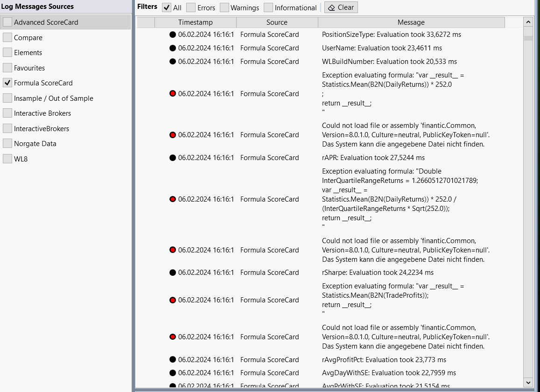
Task: Check the WL8 source checkbox
Action: [7, 159]
